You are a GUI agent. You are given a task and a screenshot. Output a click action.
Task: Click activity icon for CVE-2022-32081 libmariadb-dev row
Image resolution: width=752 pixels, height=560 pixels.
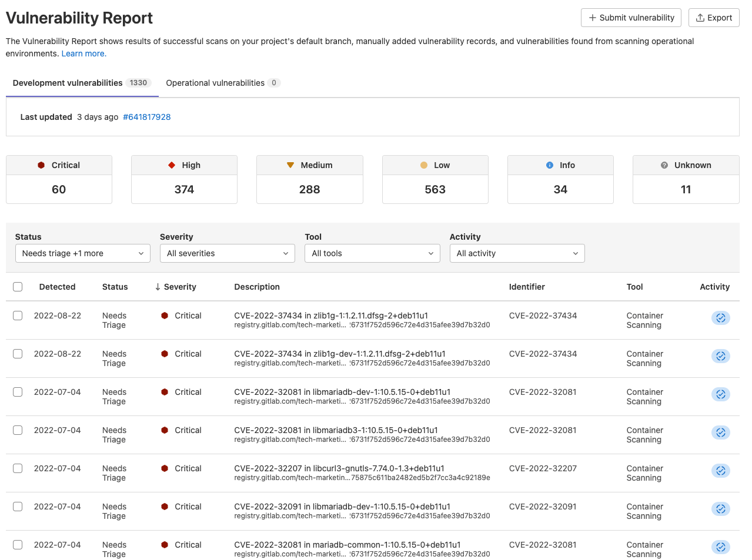point(720,394)
